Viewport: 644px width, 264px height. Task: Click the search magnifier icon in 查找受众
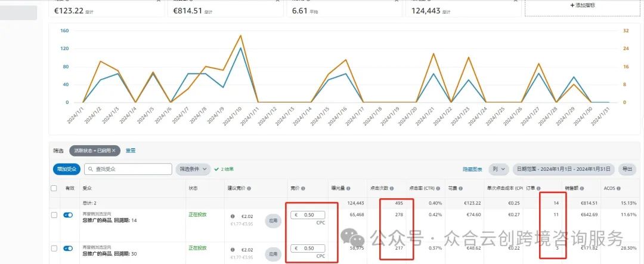(x=91, y=169)
